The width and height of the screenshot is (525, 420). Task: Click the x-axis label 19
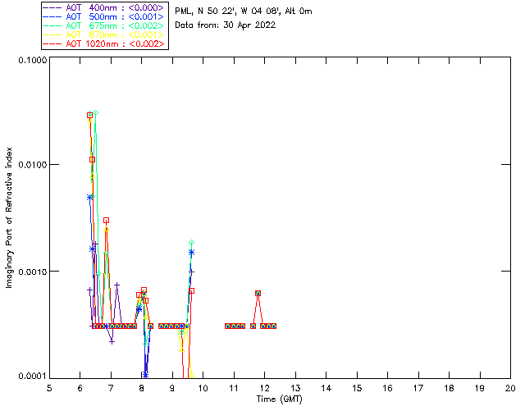480,388
